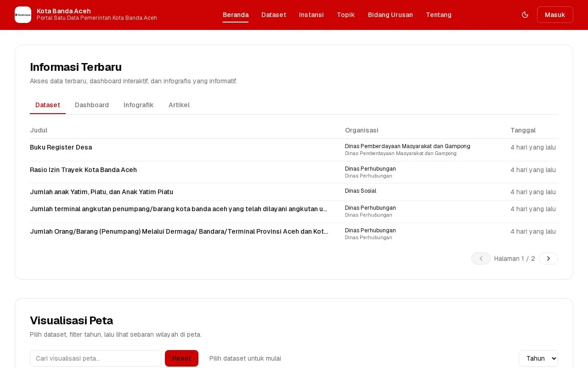588x368 pixels.
Task: Click the Portal Satu Data subtitle in header
Action: [x=97, y=18]
